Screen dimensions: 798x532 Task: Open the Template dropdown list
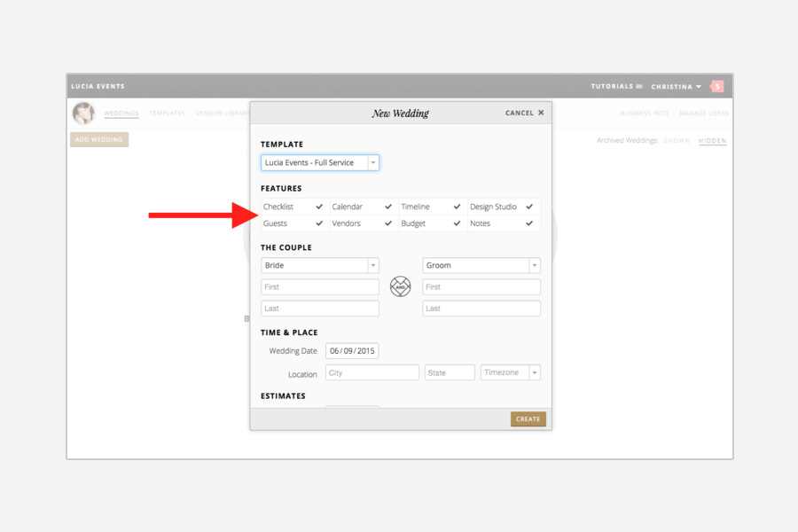[x=373, y=163]
